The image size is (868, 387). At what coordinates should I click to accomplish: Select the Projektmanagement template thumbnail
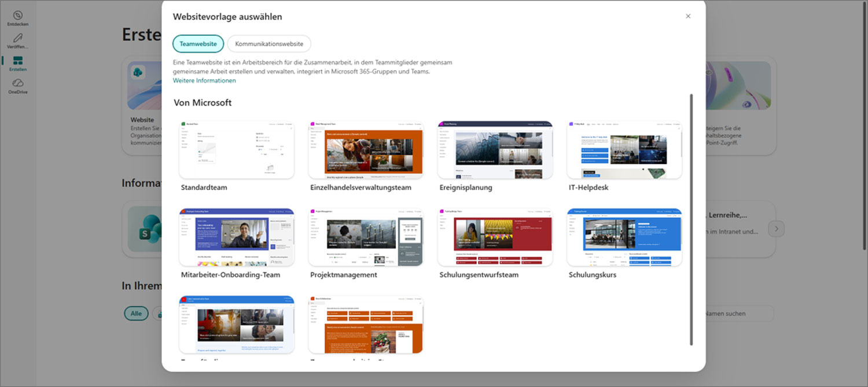366,237
